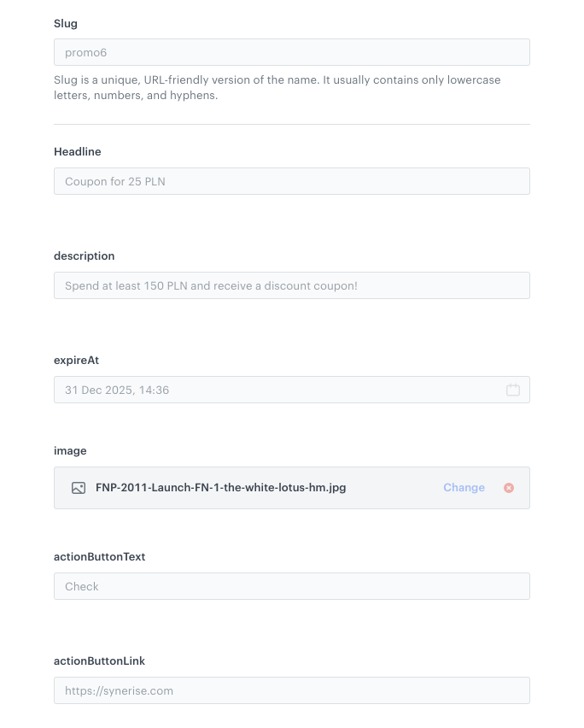The height and width of the screenshot is (728, 584).
Task: Click the Headline label
Action: point(78,151)
